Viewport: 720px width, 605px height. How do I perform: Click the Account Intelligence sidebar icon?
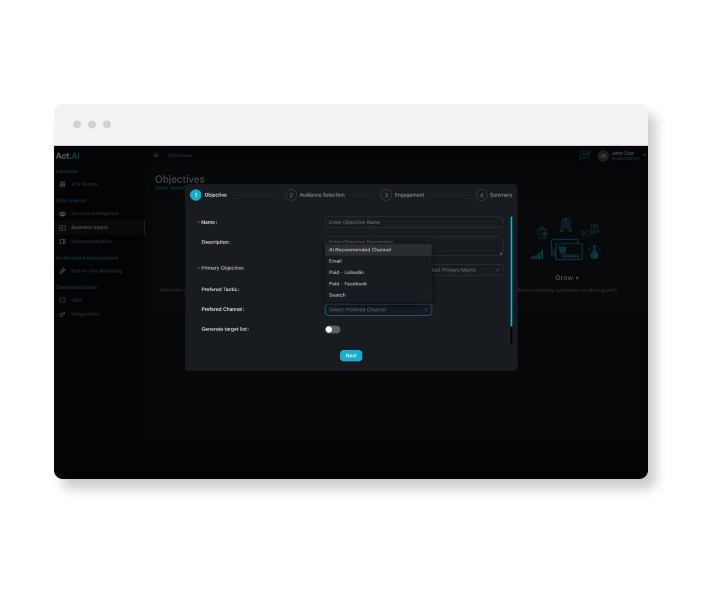pos(62,213)
